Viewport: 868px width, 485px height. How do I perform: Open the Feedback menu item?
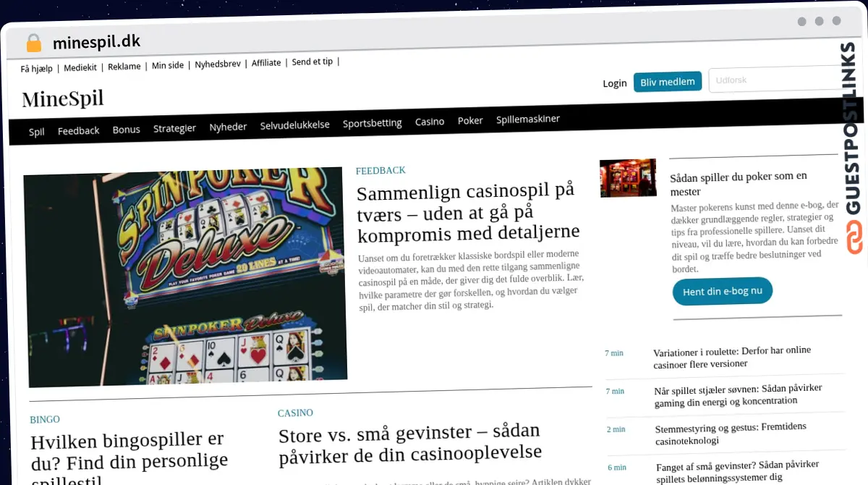[78, 130]
